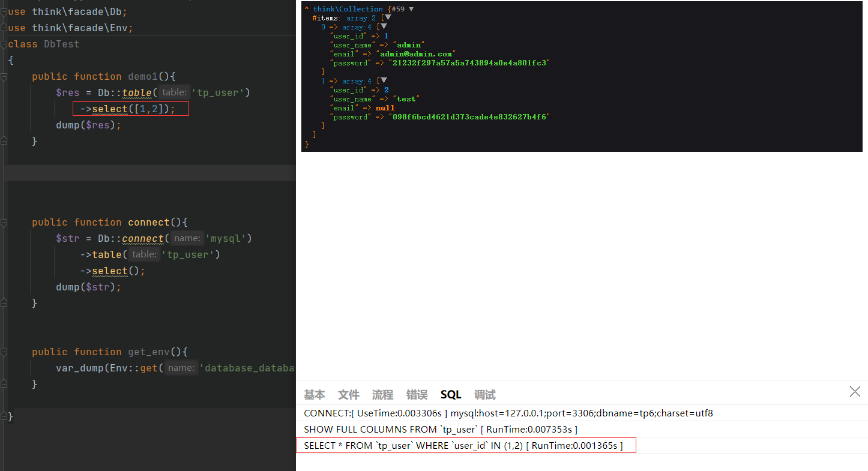Place cursor on the highlighted empty editor line
Viewport: 868px width, 471px height.
click(150, 173)
